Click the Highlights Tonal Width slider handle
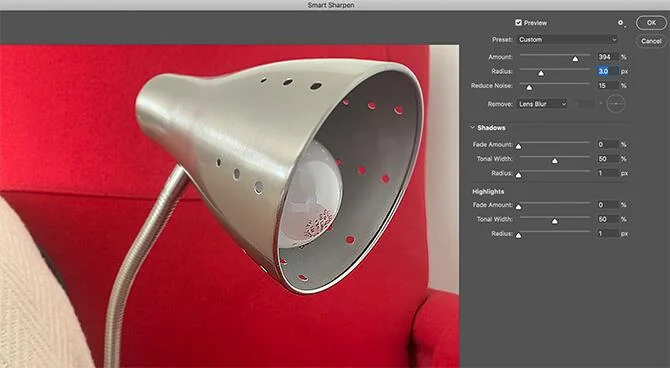670x368 pixels. [x=555, y=221]
